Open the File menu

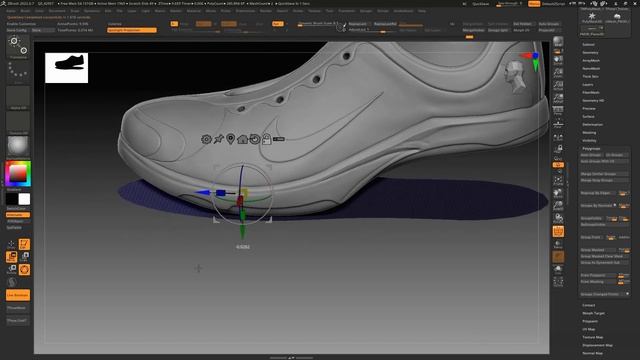pos(120,11)
